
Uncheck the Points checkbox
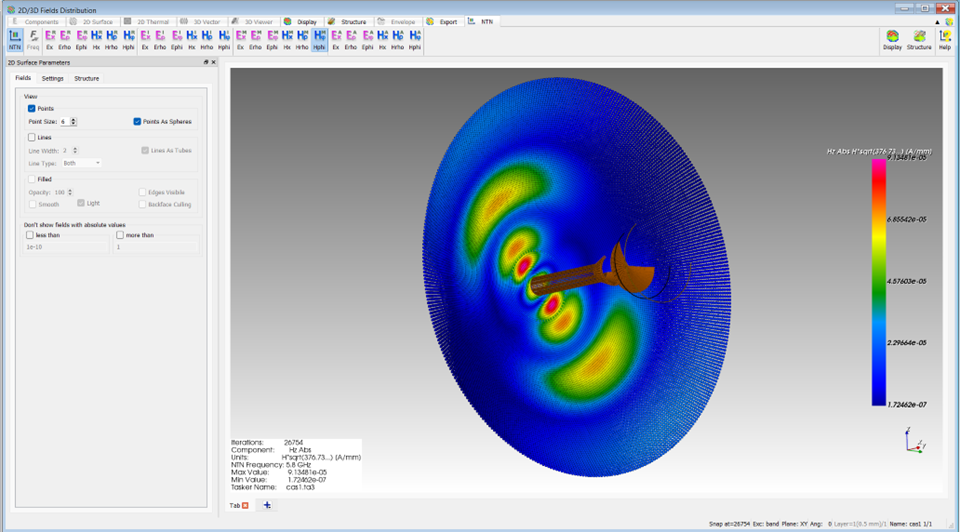32,108
